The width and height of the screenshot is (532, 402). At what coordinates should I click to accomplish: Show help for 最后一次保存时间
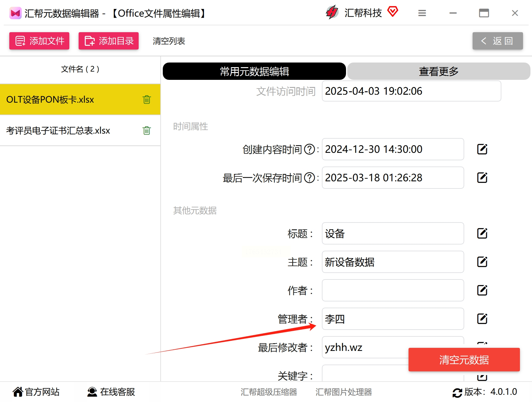[x=309, y=178]
